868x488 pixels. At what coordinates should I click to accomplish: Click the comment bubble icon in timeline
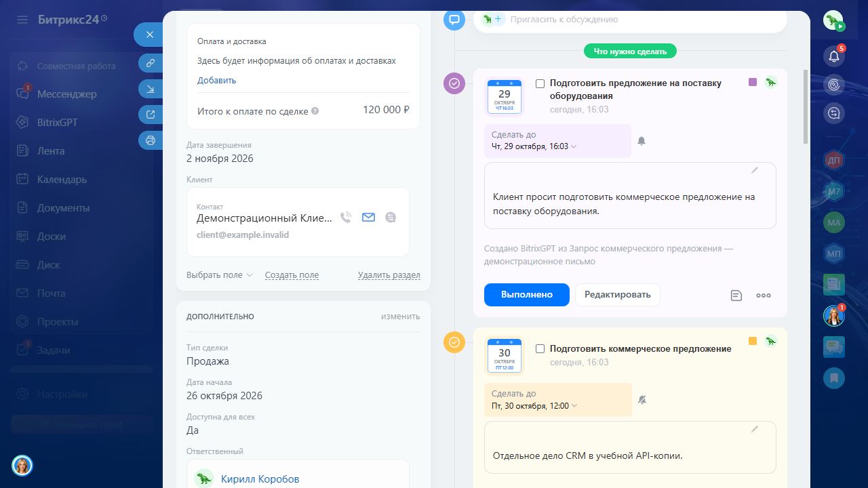point(454,20)
